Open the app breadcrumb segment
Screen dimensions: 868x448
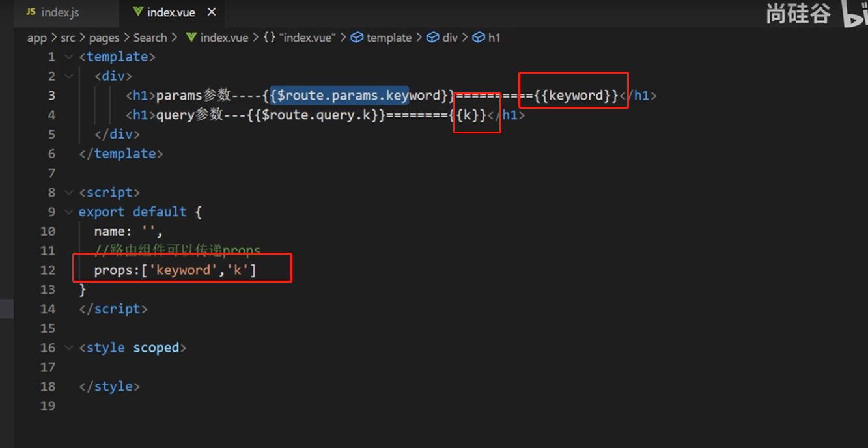tap(36, 38)
